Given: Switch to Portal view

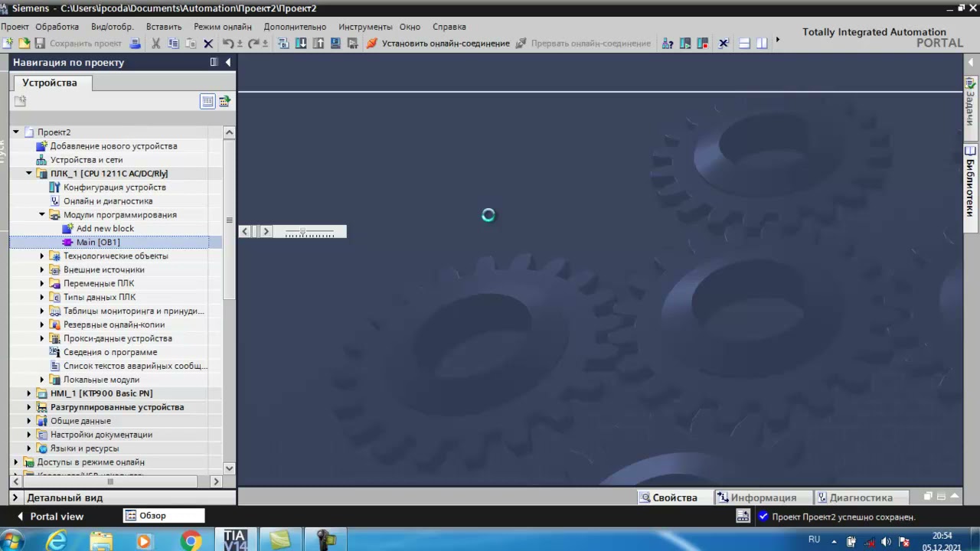Looking at the screenshot, I should point(50,517).
